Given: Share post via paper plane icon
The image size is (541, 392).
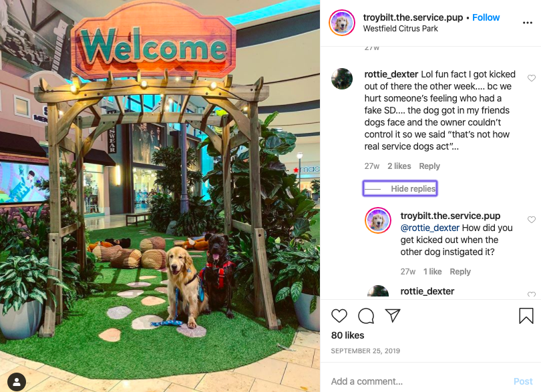Looking at the screenshot, I should (393, 315).
